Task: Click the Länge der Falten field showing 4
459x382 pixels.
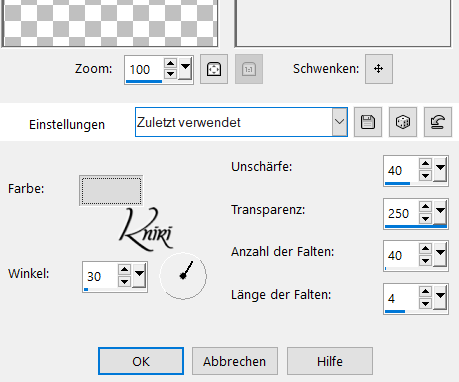Action: point(401,299)
